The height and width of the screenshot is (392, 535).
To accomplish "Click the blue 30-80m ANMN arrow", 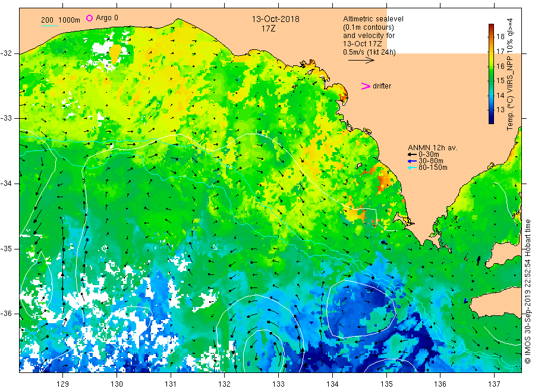I will point(412,161).
